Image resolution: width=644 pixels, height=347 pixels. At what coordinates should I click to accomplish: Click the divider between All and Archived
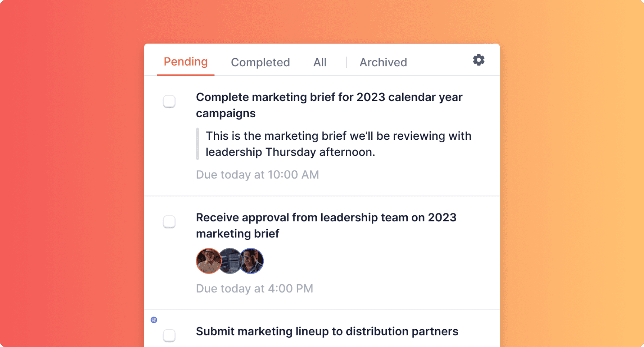click(346, 62)
